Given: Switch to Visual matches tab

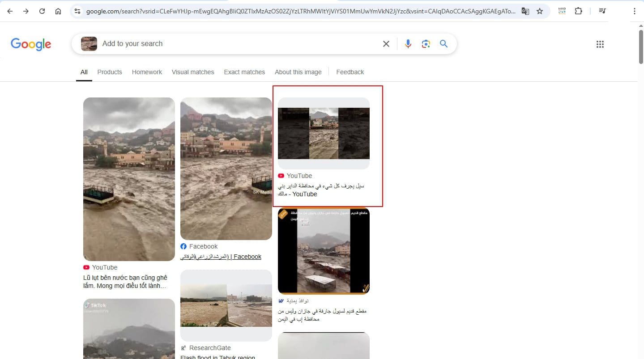Looking at the screenshot, I should [193, 72].
